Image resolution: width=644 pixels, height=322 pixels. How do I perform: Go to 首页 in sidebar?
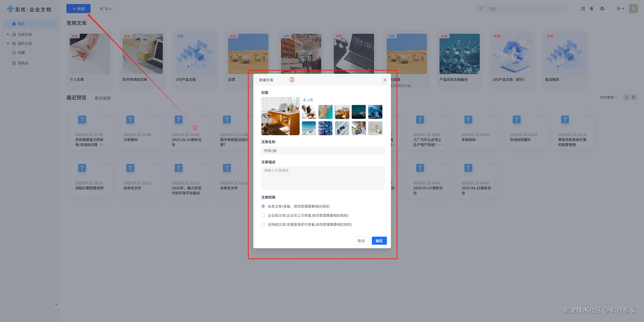21,24
